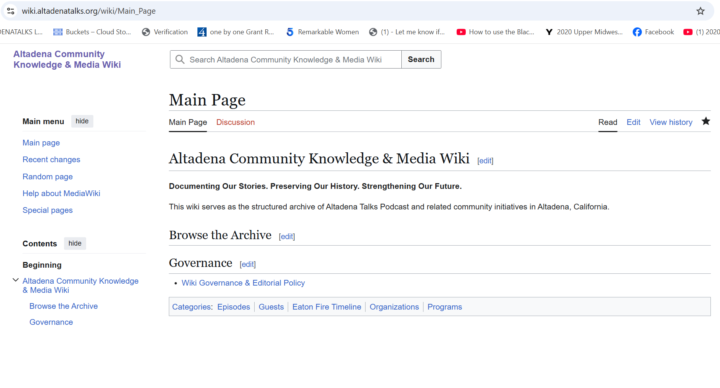Jump to Browse the Archive in contents

pos(63,306)
